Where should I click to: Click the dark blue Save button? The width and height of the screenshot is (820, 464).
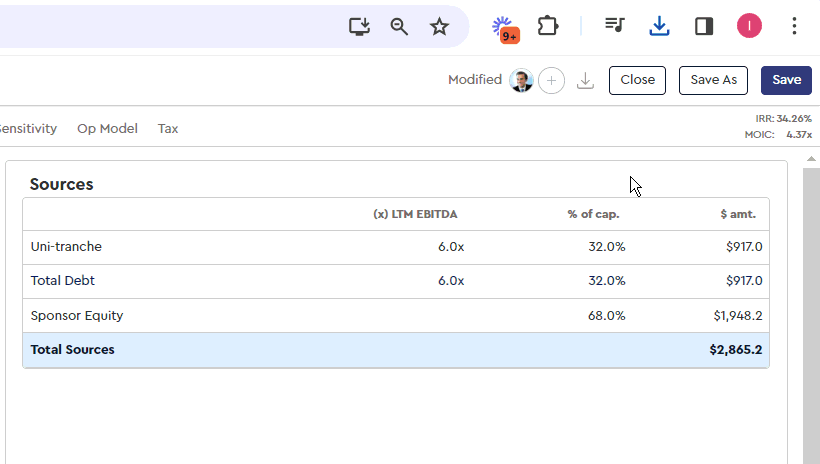786,80
